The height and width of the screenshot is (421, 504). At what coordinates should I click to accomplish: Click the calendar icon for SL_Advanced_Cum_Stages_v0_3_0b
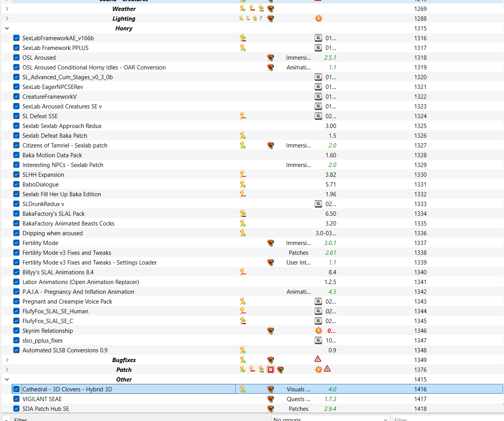pos(319,77)
